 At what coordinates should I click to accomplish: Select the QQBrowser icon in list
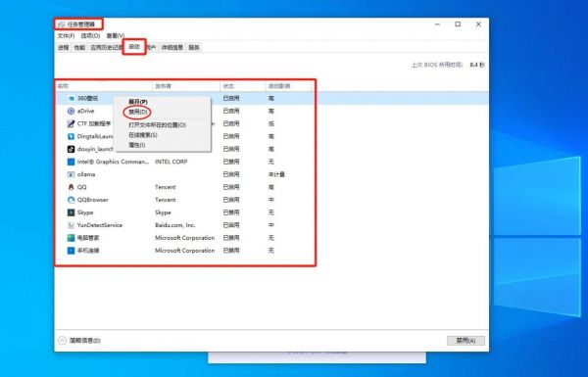71,200
